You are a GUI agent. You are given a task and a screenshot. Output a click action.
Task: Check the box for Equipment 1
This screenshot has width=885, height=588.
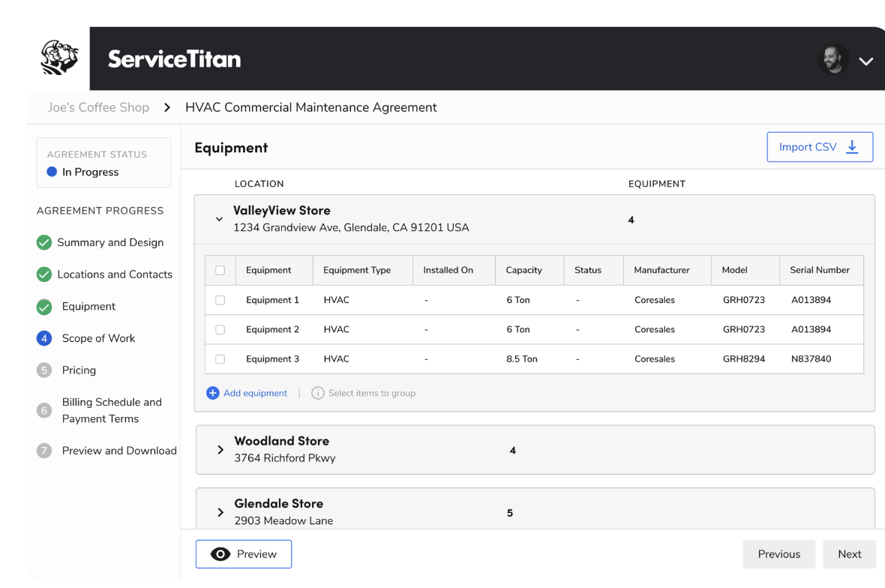tap(220, 300)
